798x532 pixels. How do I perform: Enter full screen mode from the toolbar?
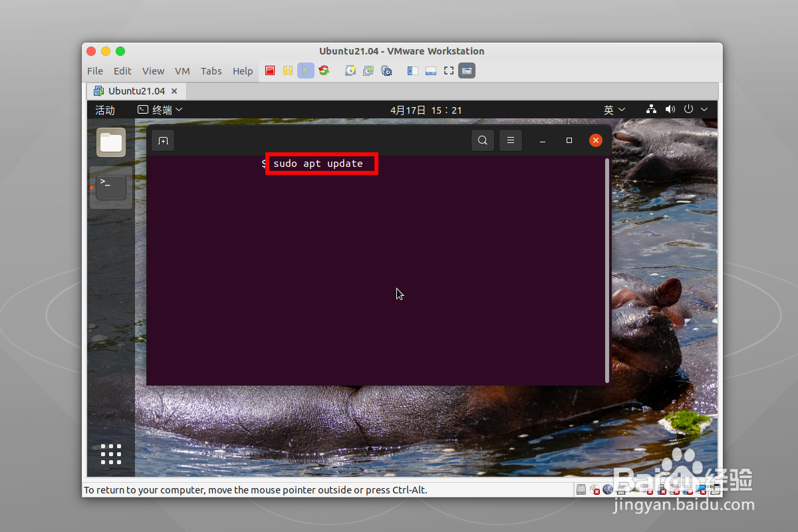[x=449, y=70]
